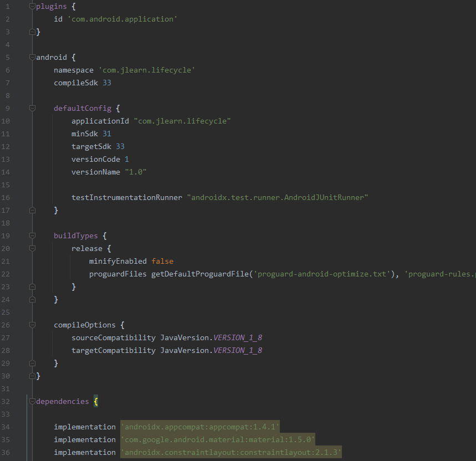
Task: Click implementation keyword on line 35
Action: (85, 440)
